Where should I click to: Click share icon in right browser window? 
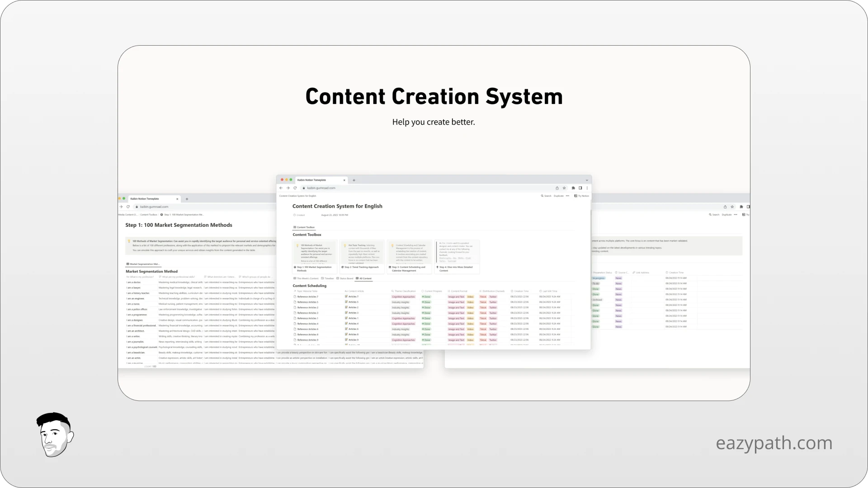725,207
